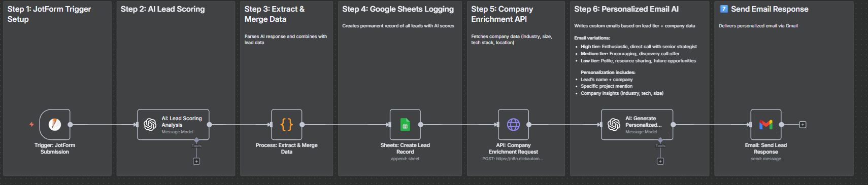
Task: Select the 'Step 3: Extract & Merge Data' note title
Action: (x=275, y=14)
